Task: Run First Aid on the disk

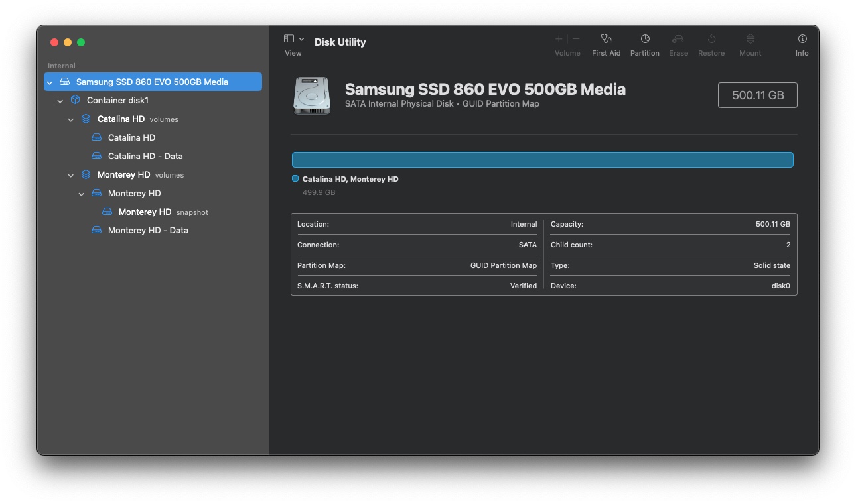Action: coord(606,39)
